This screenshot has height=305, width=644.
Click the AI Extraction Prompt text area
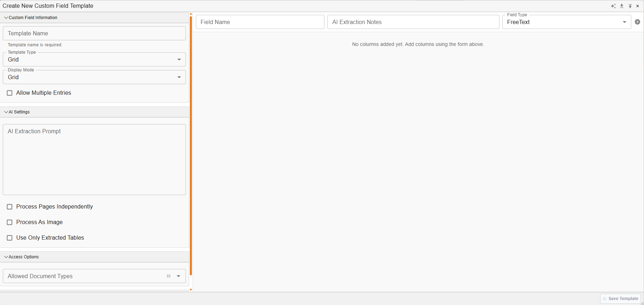pos(94,159)
